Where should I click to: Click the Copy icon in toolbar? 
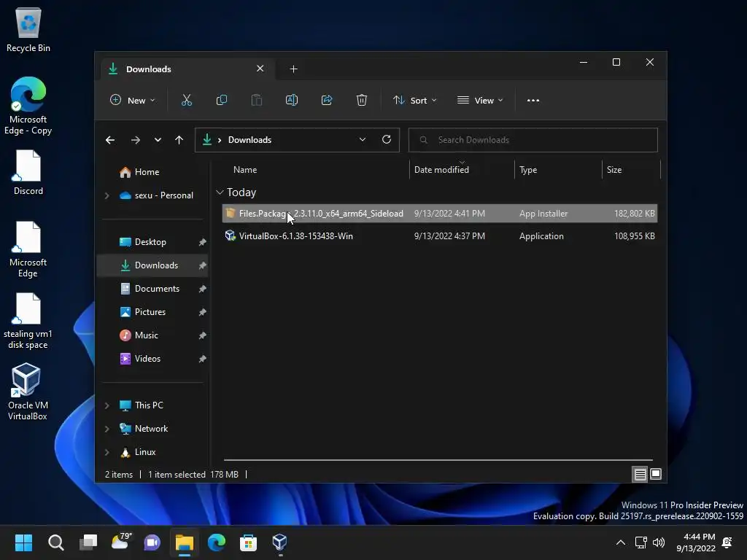(x=222, y=100)
